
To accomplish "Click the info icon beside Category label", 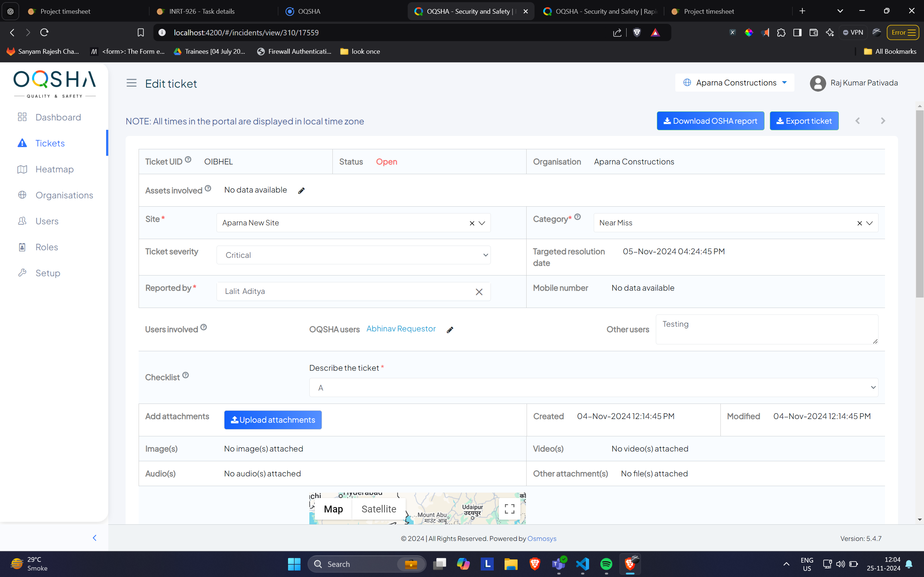I will tap(577, 217).
